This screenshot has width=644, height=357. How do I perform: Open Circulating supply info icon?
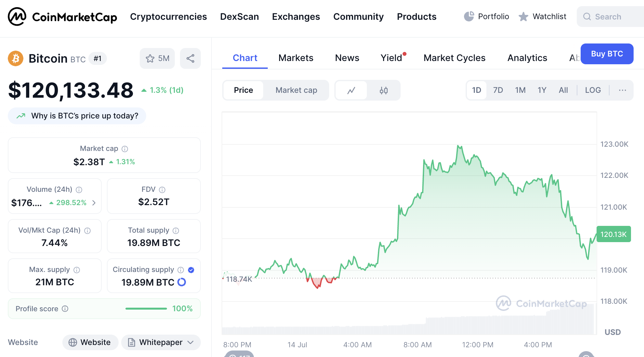(181, 270)
